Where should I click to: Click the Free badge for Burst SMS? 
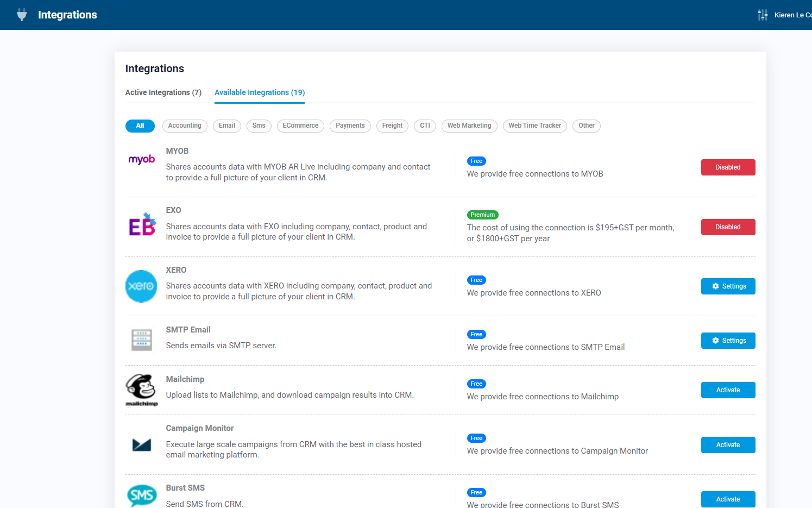(x=476, y=493)
